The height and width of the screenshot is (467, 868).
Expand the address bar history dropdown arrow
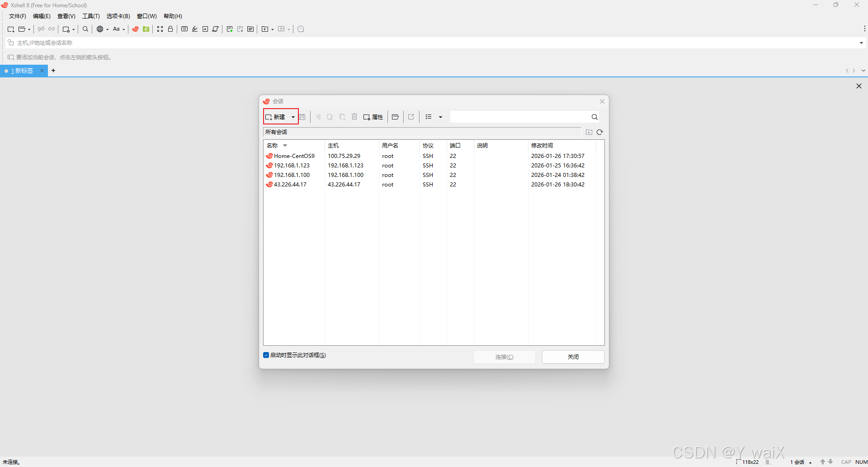[x=861, y=43]
